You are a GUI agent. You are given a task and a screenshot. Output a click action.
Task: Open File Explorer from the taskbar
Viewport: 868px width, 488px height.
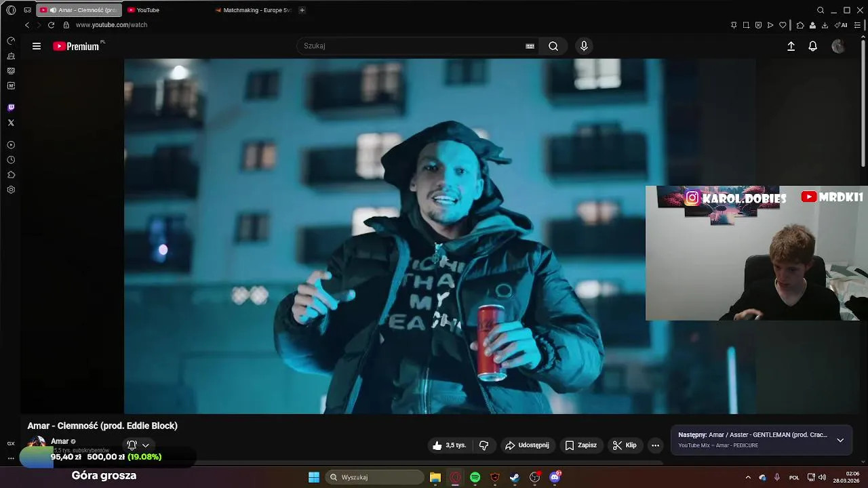pyautogui.click(x=435, y=477)
